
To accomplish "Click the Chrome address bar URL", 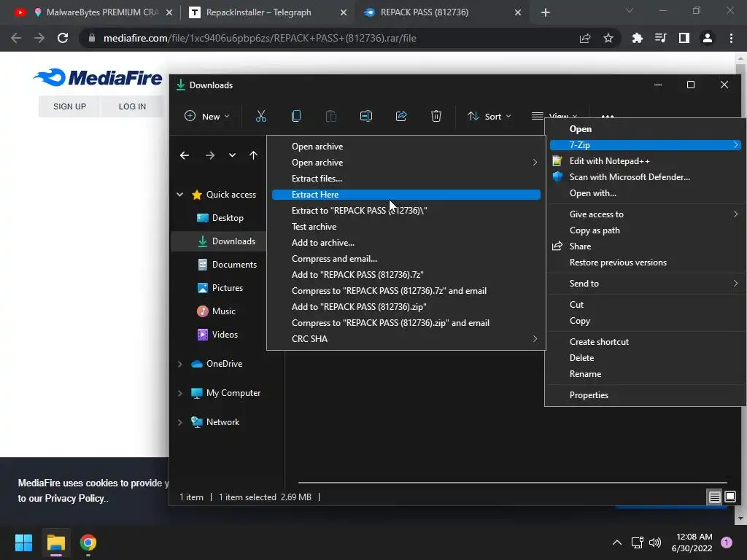I will point(260,38).
